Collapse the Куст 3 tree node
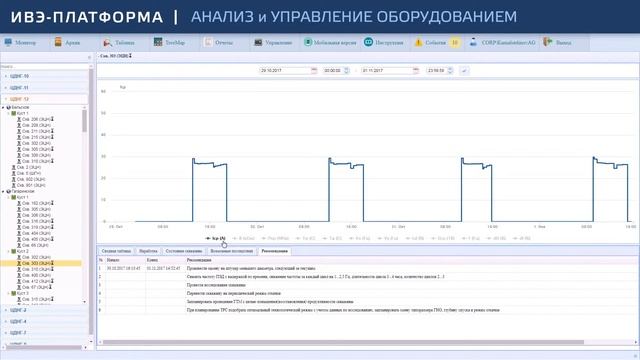The image size is (640, 360). tap(9, 293)
